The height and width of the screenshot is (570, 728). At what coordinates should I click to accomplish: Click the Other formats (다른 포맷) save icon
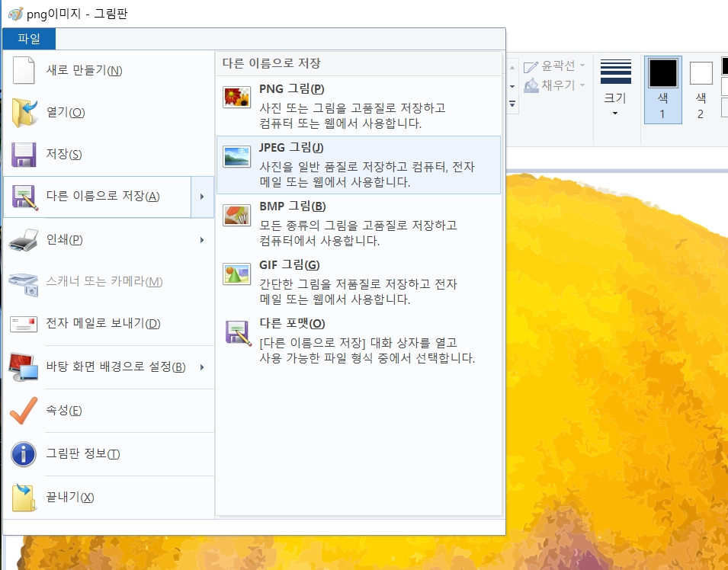coord(238,333)
